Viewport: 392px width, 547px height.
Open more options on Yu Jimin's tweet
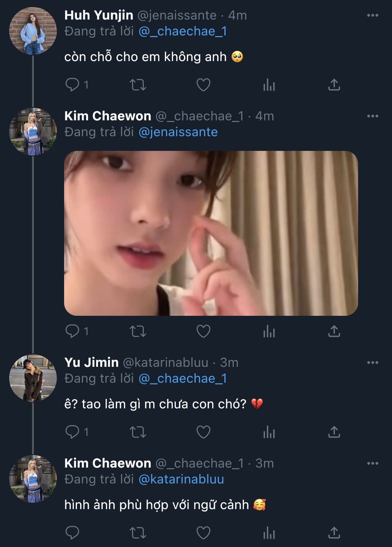(372, 363)
